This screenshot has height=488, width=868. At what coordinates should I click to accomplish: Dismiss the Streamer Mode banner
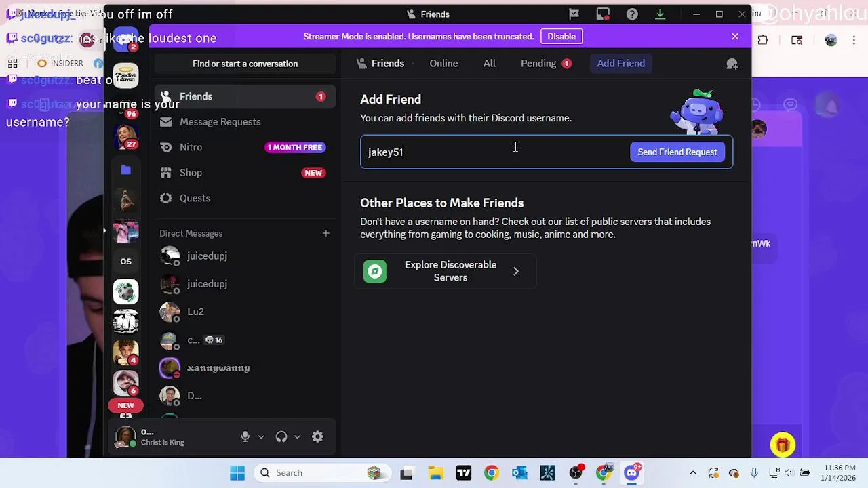(735, 37)
